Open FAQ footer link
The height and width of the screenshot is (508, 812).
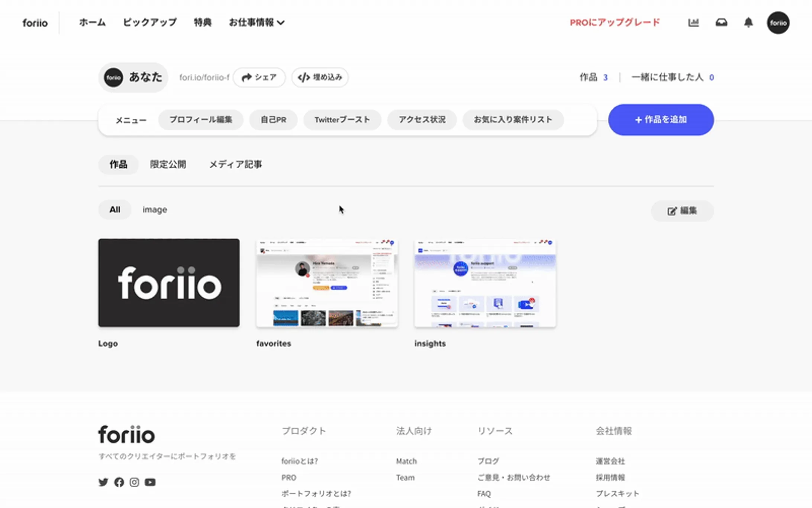tap(484, 494)
